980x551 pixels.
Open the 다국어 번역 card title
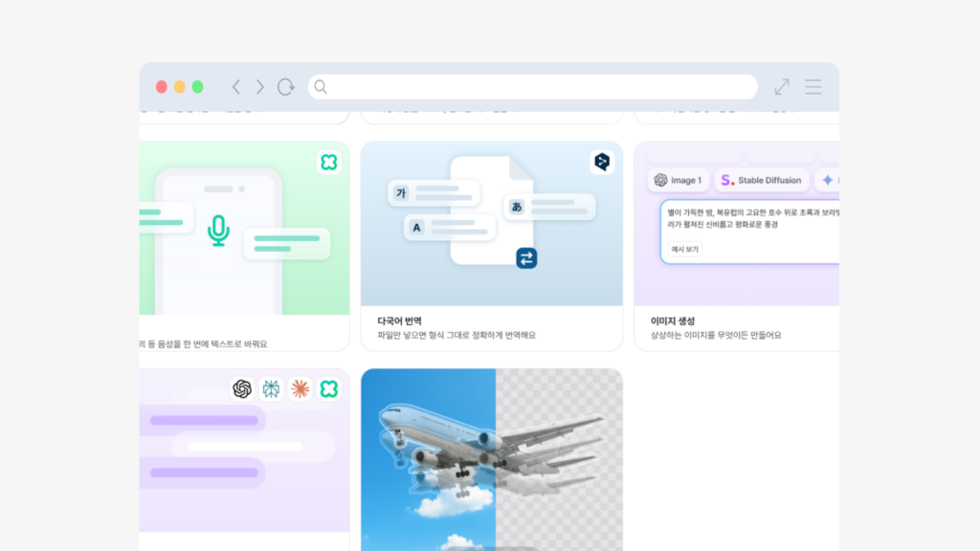pyautogui.click(x=399, y=320)
